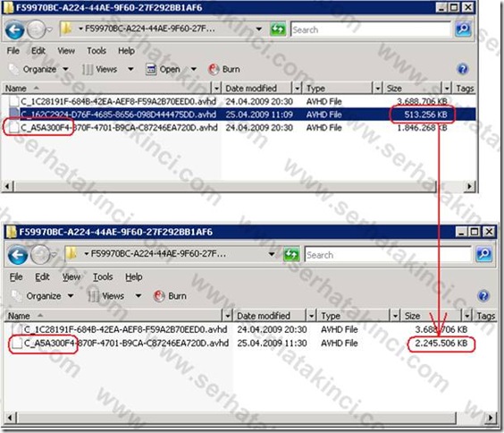Viewport: 504px width, 433px height.
Task: Open Help question icon in top window
Action: pyautogui.click(x=463, y=69)
